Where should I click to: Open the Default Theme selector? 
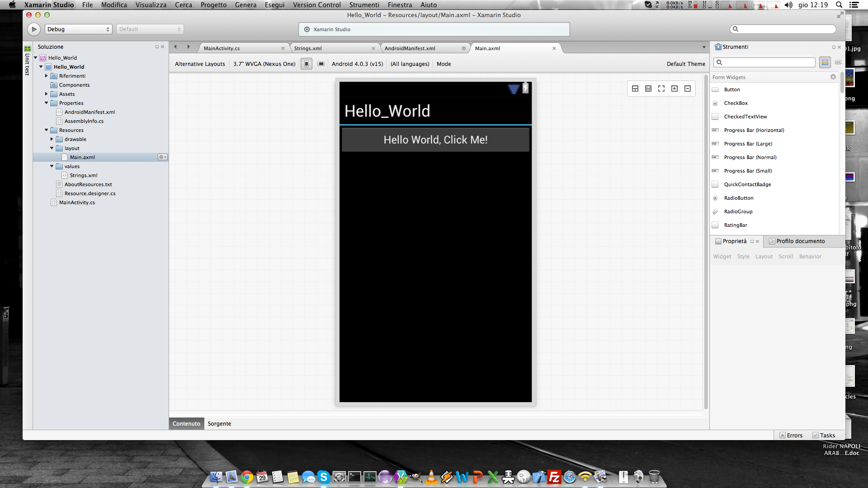(x=686, y=64)
